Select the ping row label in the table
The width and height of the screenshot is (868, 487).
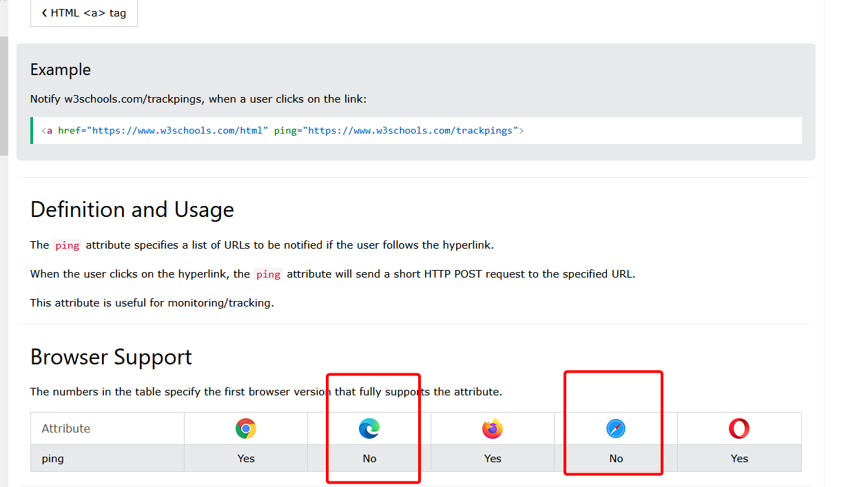coord(53,458)
